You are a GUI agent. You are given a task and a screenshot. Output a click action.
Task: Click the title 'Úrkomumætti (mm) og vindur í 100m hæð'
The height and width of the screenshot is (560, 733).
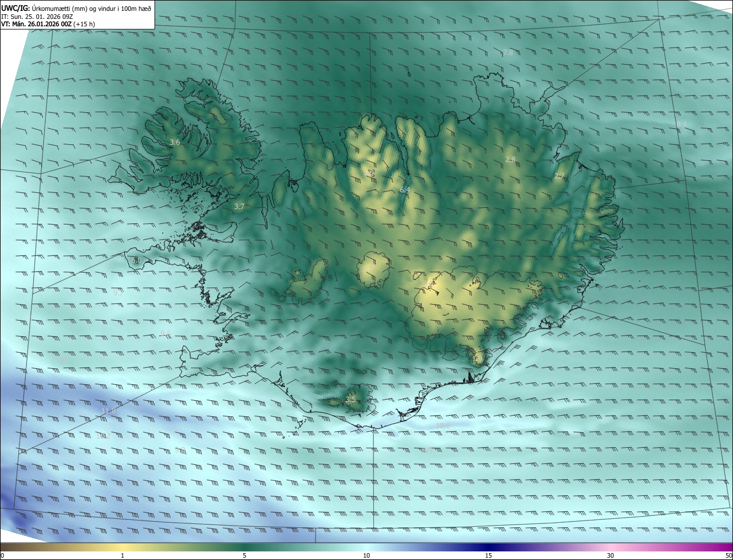pos(91,8)
